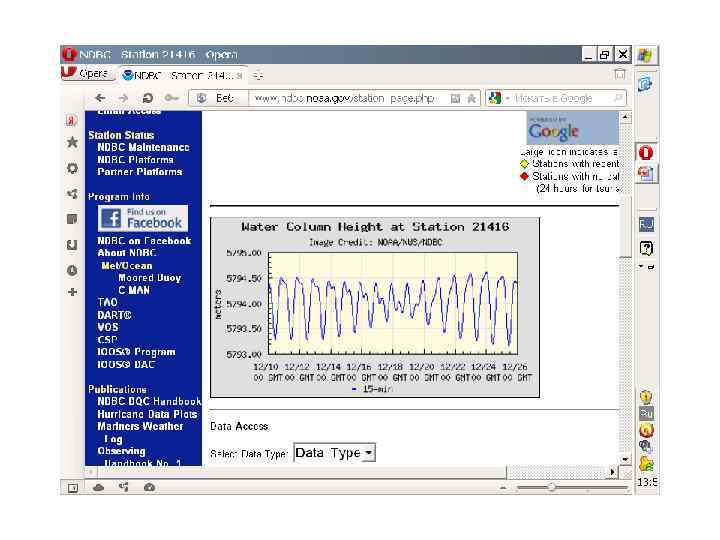Open the VOS link
The width and height of the screenshot is (720, 540).
coord(107,327)
